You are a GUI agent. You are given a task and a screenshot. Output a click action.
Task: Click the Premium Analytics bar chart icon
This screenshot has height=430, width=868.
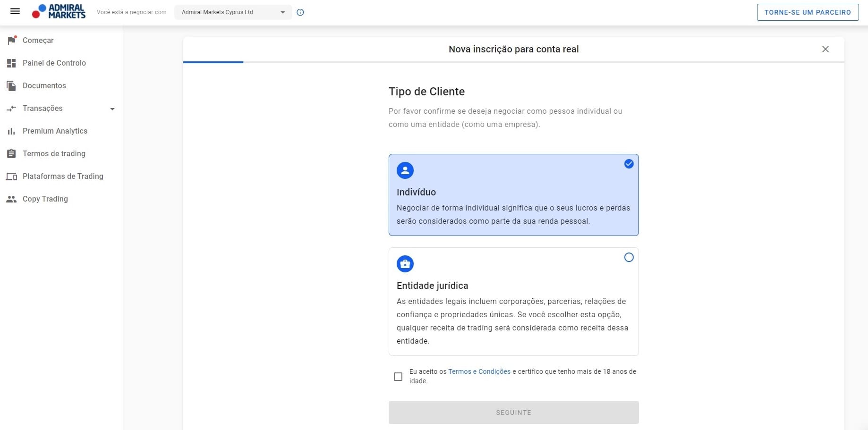click(x=11, y=131)
